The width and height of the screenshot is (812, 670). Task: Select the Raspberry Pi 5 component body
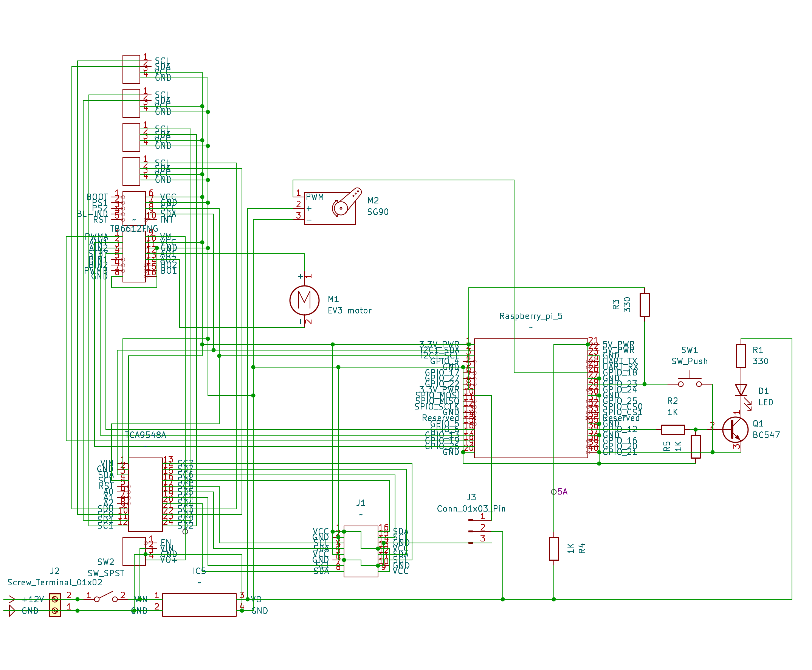[x=531, y=398]
